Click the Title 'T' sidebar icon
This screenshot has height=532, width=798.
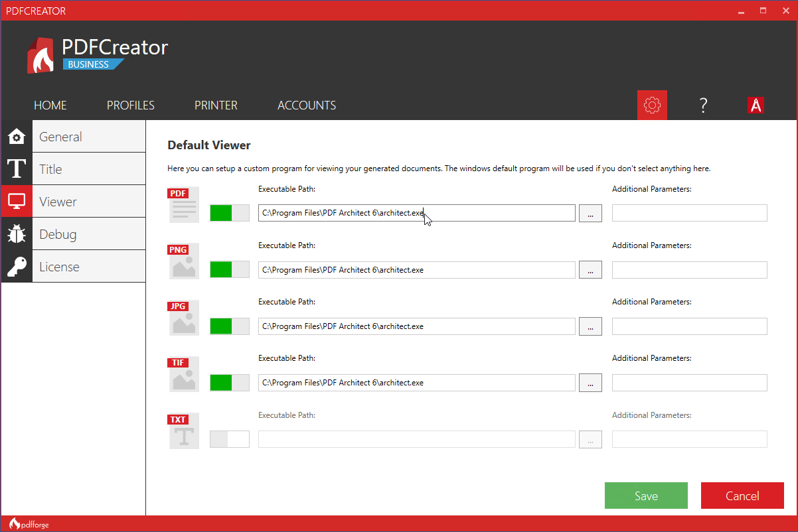click(17, 169)
